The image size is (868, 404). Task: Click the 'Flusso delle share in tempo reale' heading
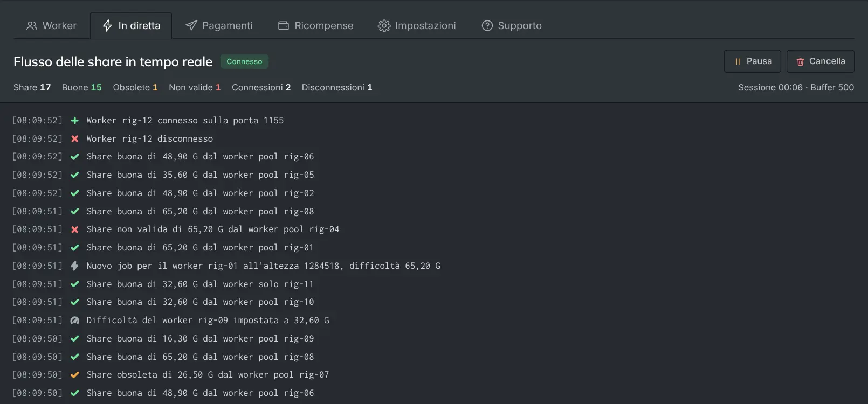pyautogui.click(x=113, y=62)
